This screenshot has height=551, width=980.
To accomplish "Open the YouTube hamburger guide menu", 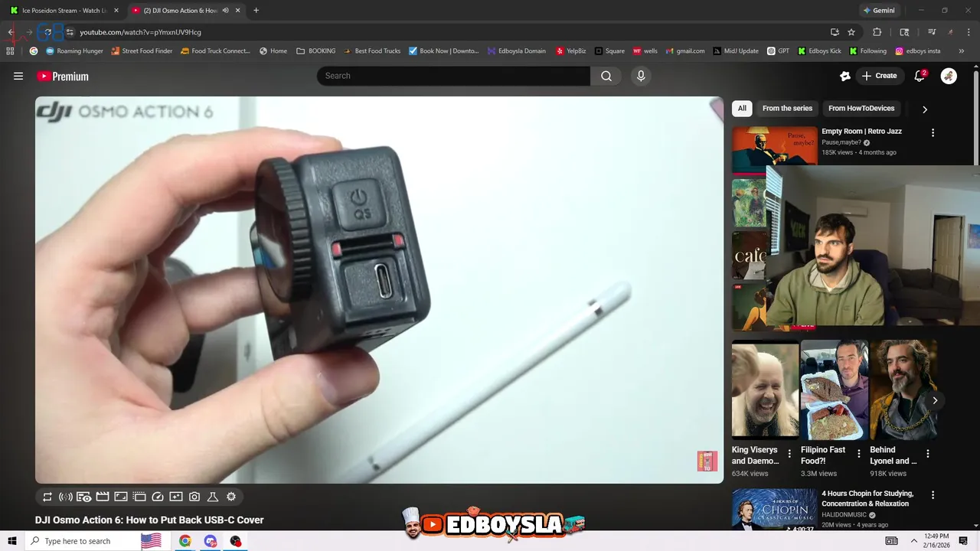I will (18, 76).
